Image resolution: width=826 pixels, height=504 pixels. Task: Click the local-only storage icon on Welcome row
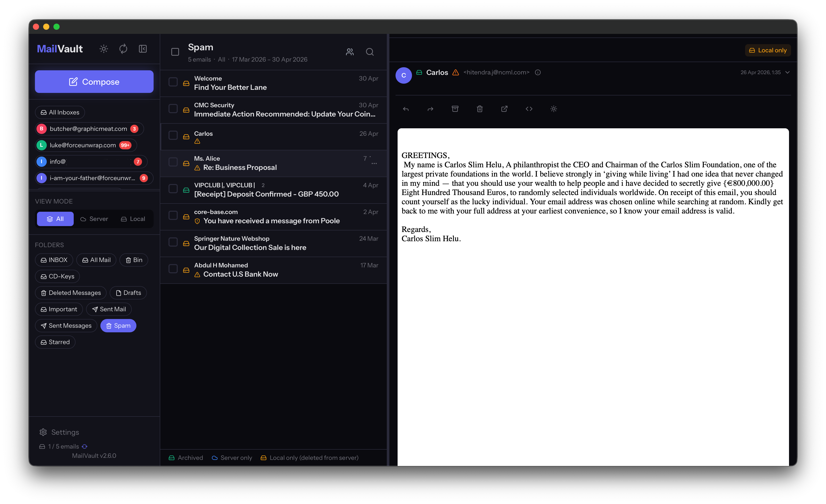tap(186, 83)
